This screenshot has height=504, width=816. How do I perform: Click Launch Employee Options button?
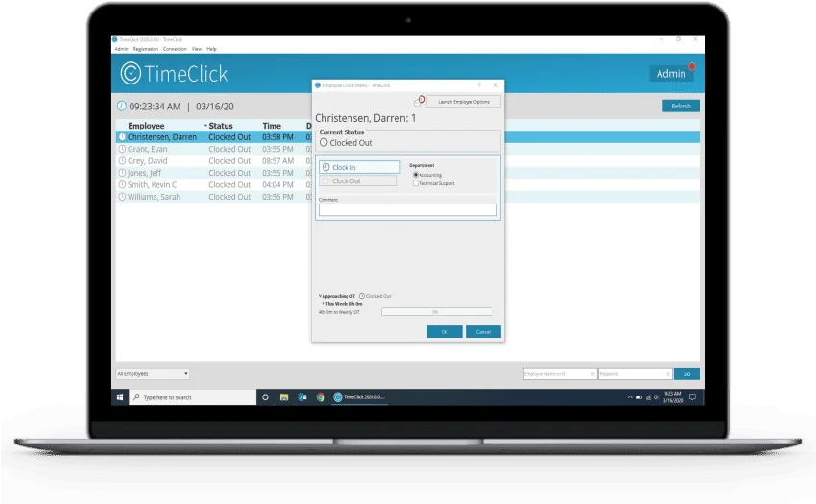(x=464, y=102)
